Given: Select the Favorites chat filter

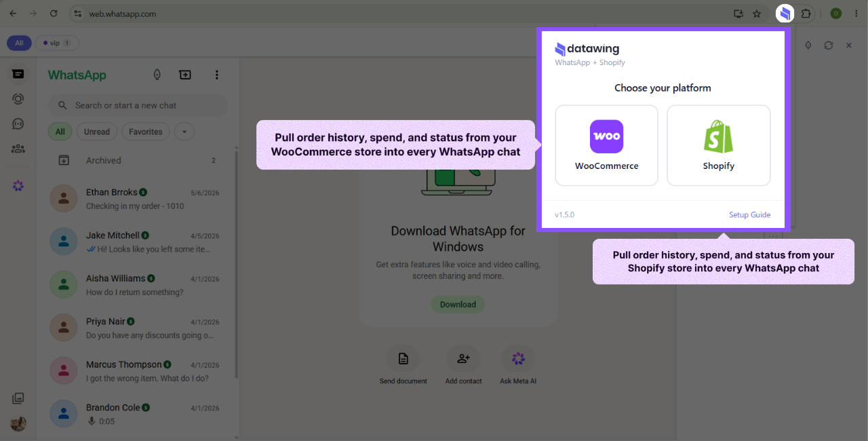Looking at the screenshot, I should click(146, 132).
